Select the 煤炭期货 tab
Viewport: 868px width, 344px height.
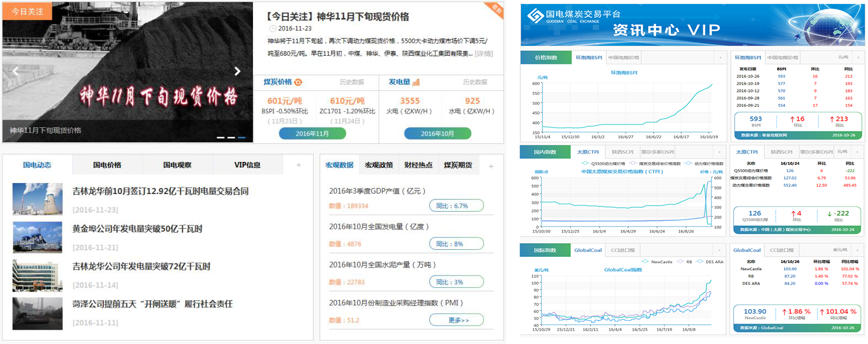(458, 165)
